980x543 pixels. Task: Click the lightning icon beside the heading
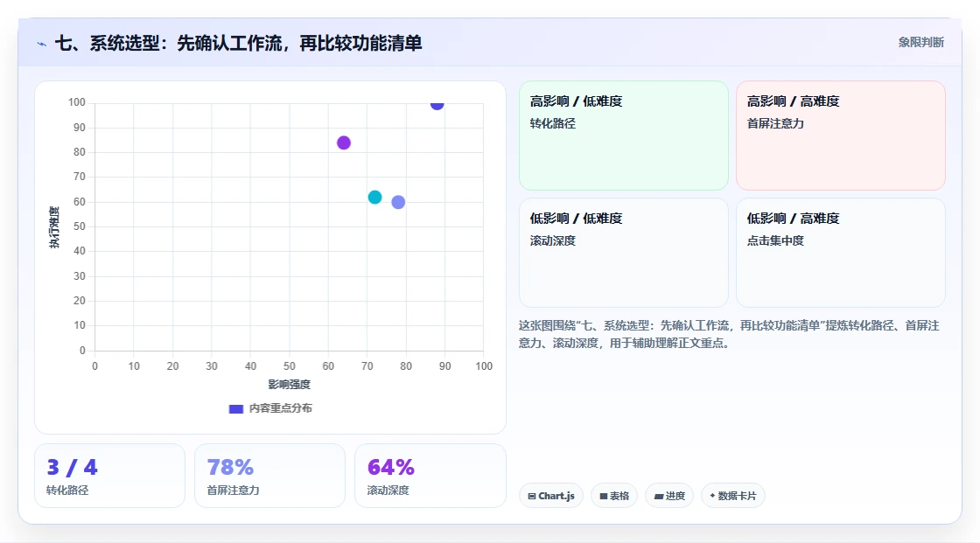pyautogui.click(x=41, y=44)
